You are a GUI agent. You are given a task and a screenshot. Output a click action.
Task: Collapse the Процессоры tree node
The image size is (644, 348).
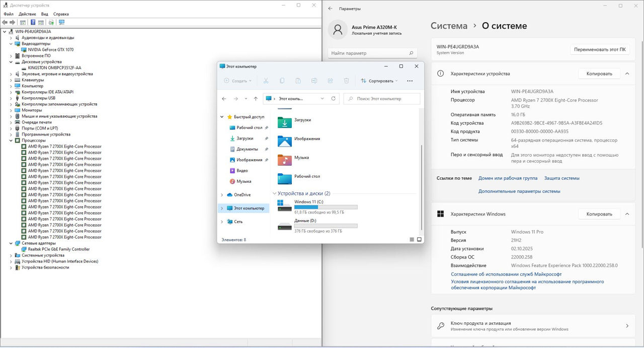11,141
